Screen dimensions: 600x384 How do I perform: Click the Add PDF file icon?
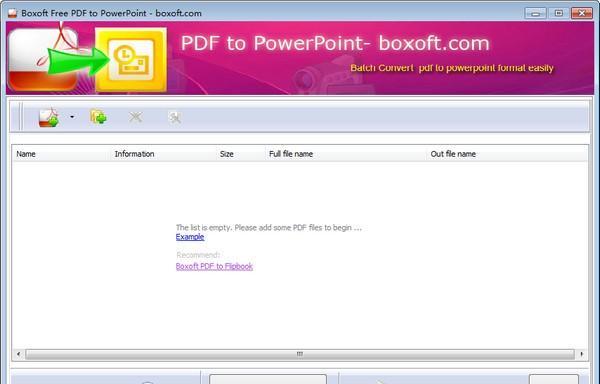point(49,117)
